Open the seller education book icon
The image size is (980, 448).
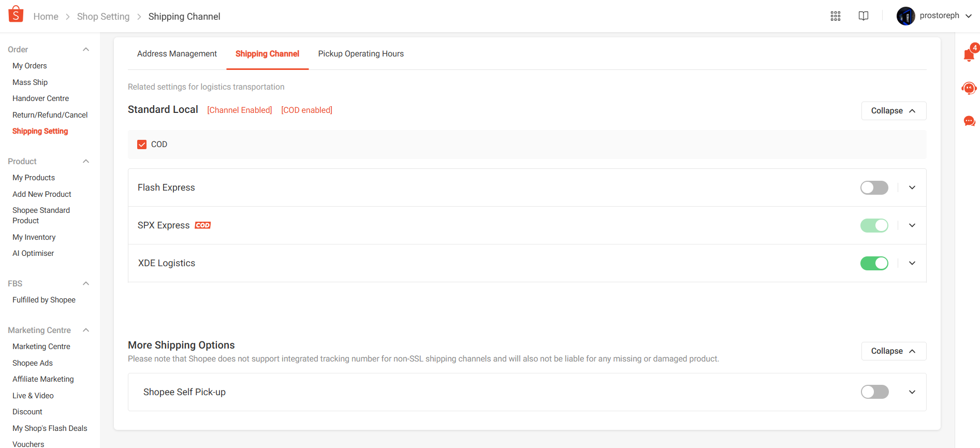click(864, 16)
